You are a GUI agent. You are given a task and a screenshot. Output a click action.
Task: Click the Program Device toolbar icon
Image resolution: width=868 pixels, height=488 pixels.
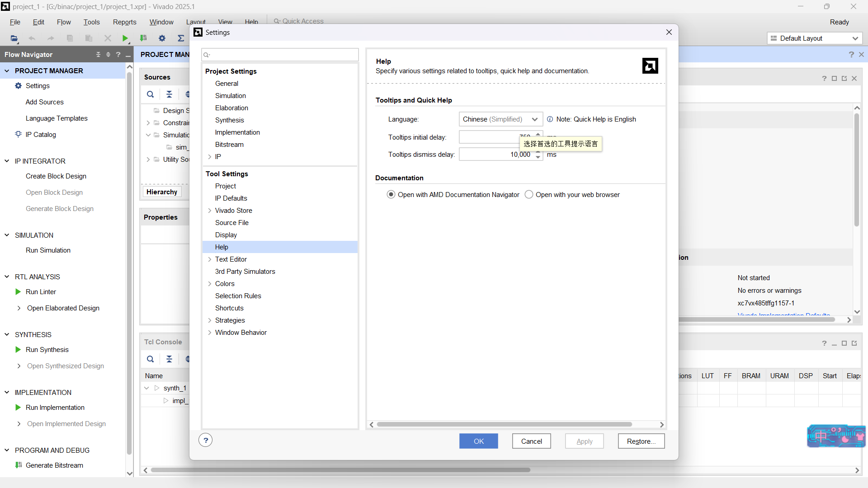coord(143,38)
